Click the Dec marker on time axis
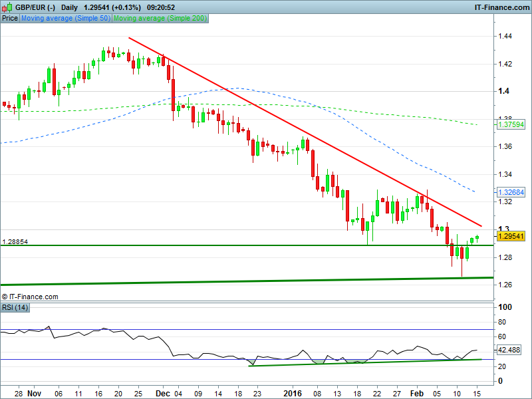Viewport: 532px width, 399px height. (x=161, y=393)
